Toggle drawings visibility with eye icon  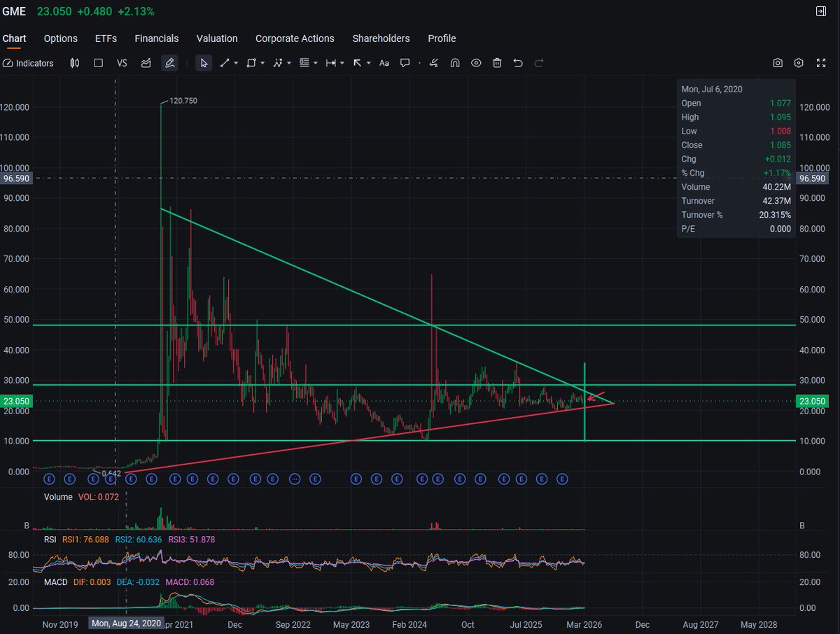pyautogui.click(x=476, y=63)
